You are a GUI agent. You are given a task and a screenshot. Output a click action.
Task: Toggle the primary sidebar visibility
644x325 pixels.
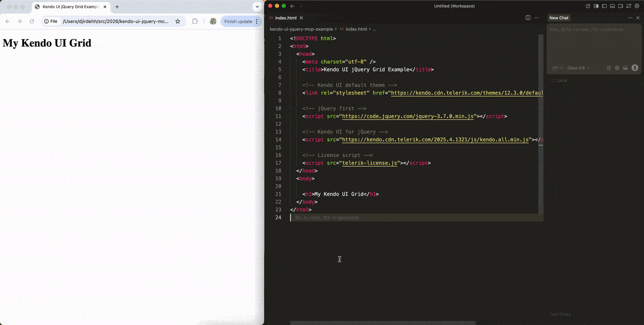coord(604,6)
